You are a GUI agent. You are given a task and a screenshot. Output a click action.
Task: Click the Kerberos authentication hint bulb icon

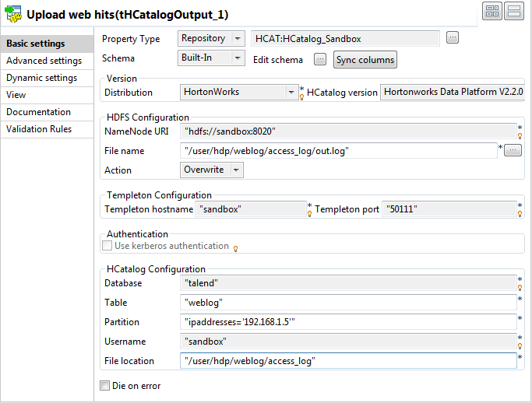click(x=235, y=248)
